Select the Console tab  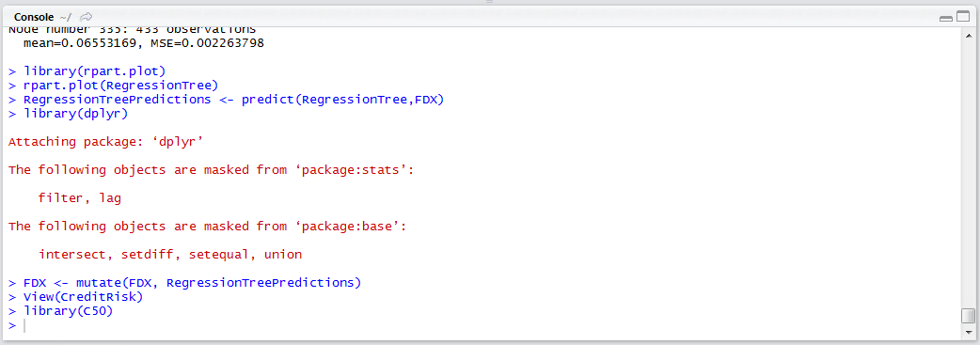(33, 16)
